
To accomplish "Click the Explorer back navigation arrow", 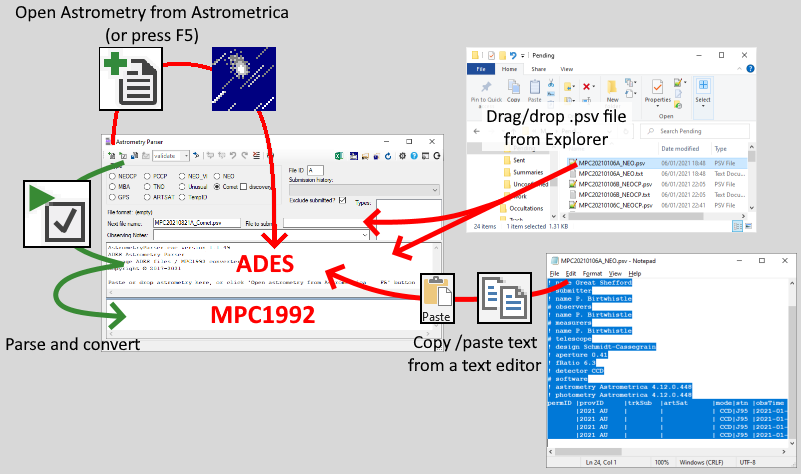I will point(476,131).
